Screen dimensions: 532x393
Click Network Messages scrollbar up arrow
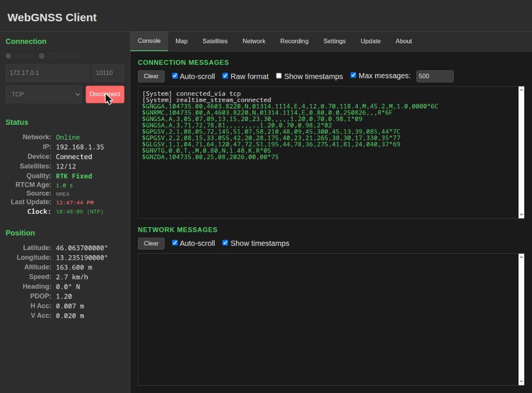tap(521, 257)
